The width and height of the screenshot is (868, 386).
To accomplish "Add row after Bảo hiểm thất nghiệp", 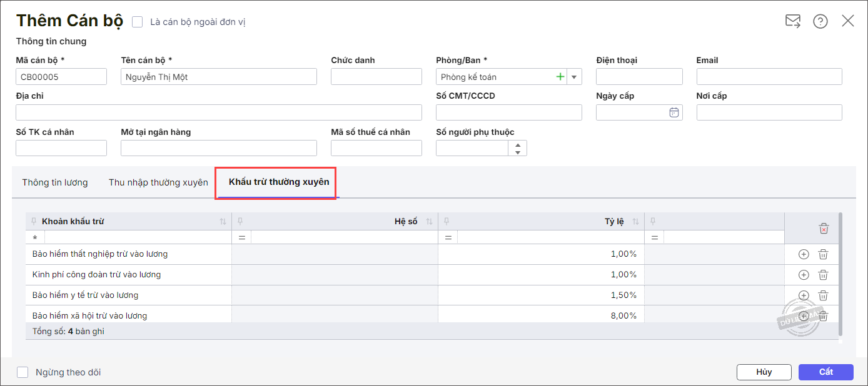I will click(x=804, y=254).
